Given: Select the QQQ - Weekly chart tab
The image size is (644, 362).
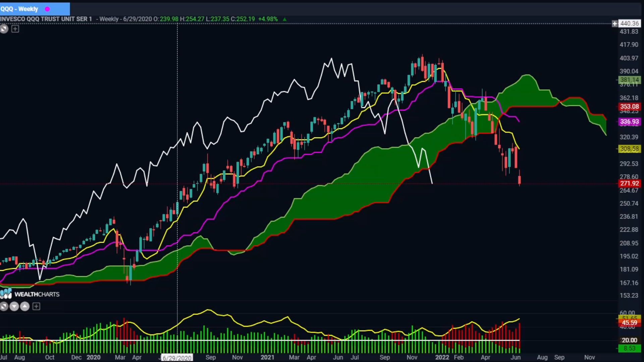Looking at the screenshot, I should [x=35, y=9].
